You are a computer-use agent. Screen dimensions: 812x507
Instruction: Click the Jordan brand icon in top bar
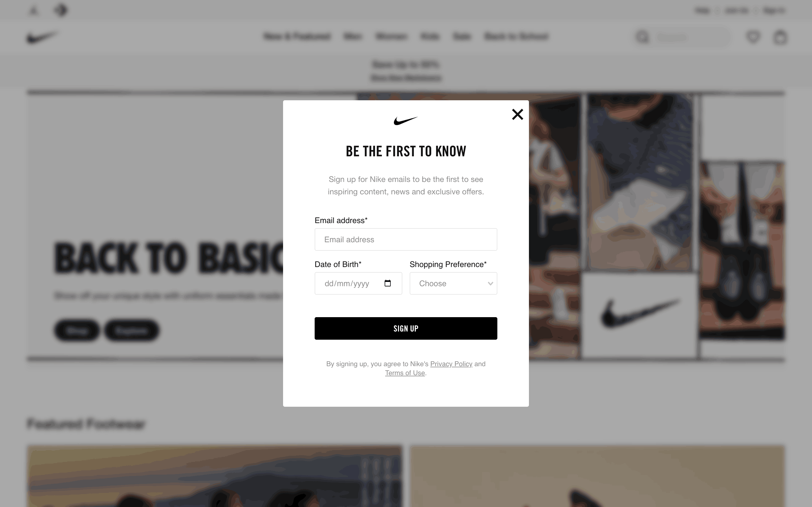(x=34, y=10)
